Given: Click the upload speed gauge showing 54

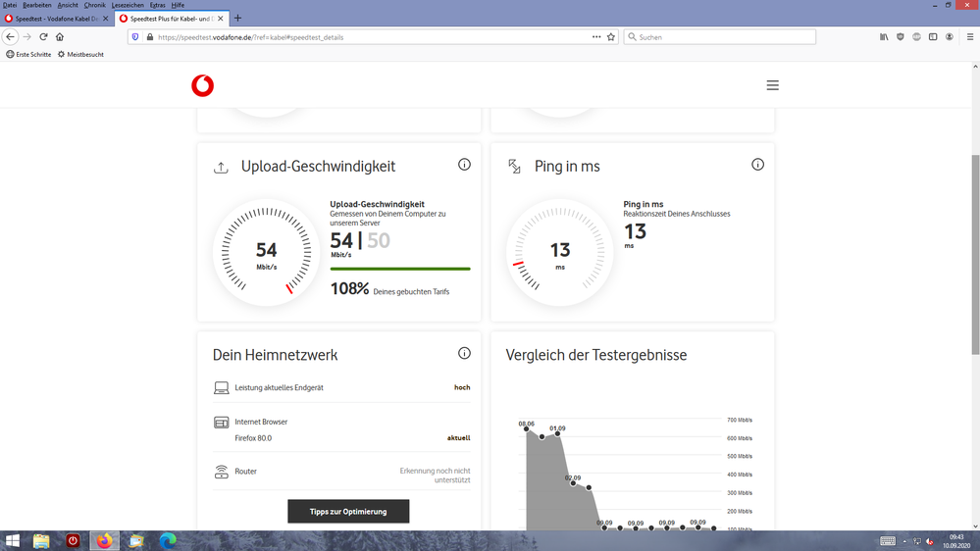Looking at the screenshot, I should (x=266, y=252).
